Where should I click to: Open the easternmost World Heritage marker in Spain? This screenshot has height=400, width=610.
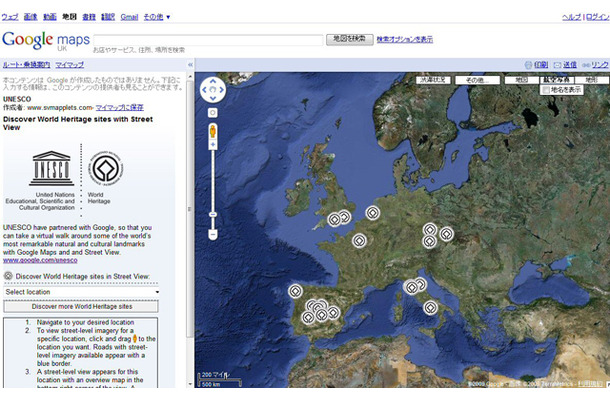[333, 312]
